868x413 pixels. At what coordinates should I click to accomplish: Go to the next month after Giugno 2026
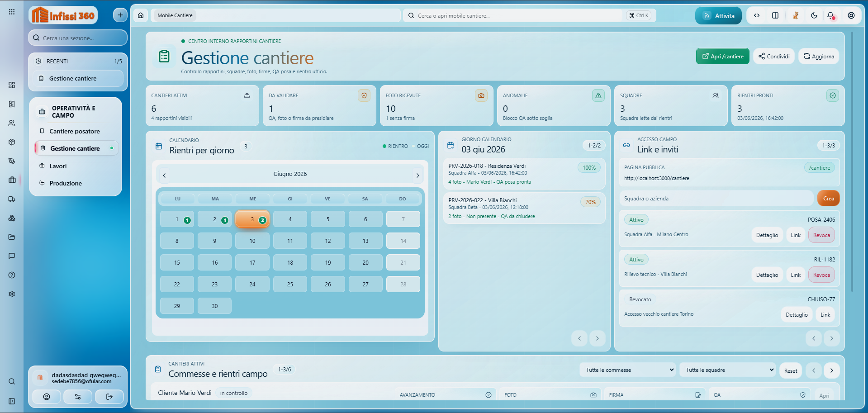coord(417,175)
